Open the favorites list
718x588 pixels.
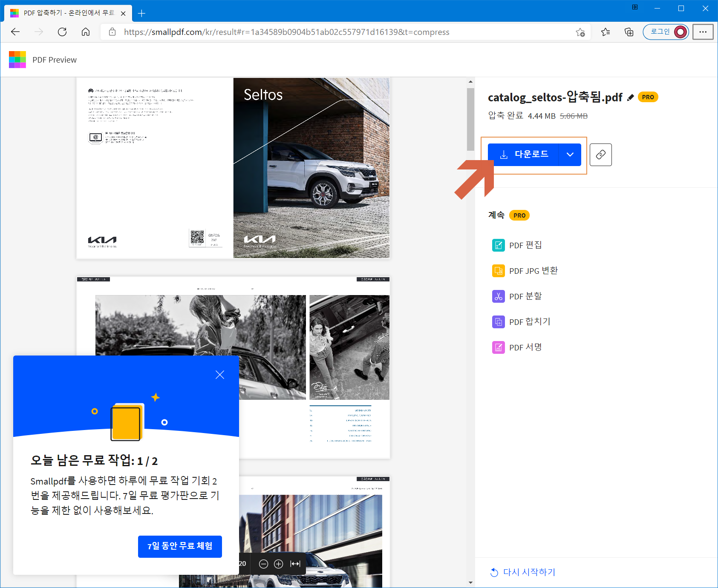tap(606, 32)
